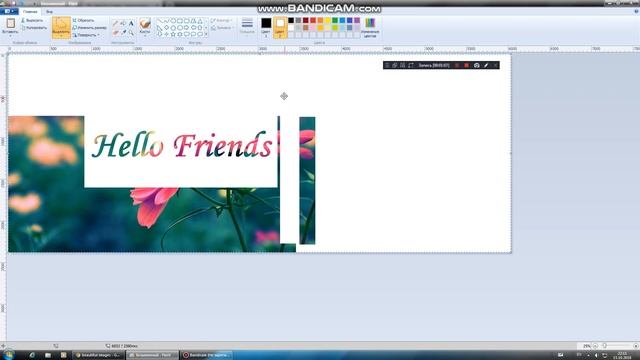Image resolution: width=640 pixels, height=360 pixels.
Task: Choose the Curve shape
Action: (167, 21)
